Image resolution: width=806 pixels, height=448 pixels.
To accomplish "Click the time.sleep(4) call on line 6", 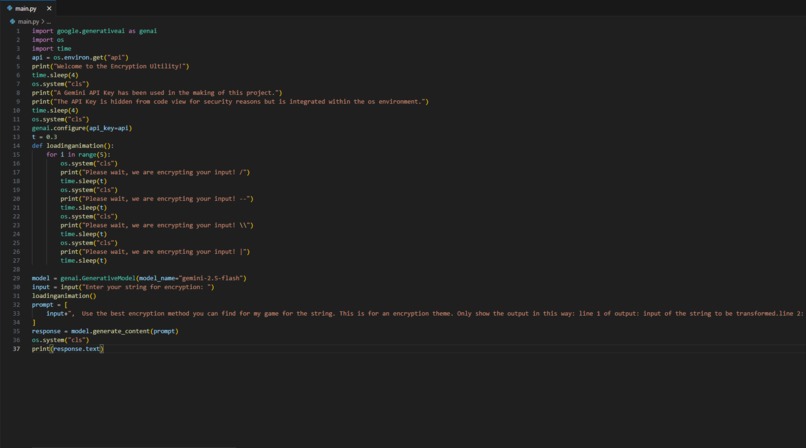I will (55, 75).
